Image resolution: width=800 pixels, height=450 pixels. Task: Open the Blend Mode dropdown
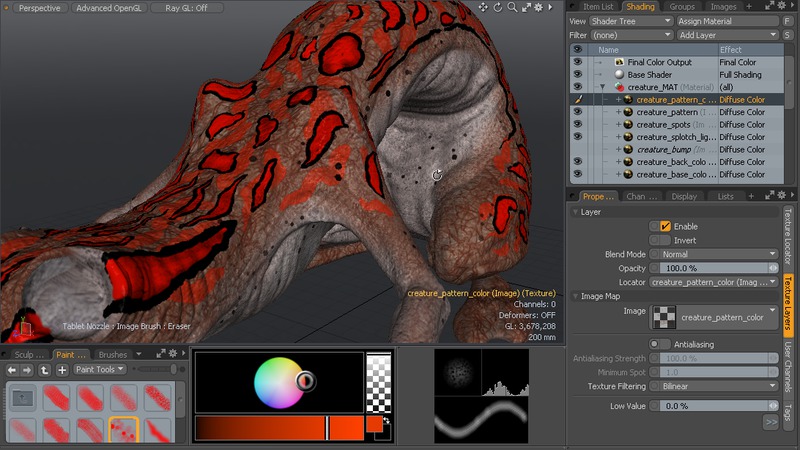pyautogui.click(x=713, y=255)
